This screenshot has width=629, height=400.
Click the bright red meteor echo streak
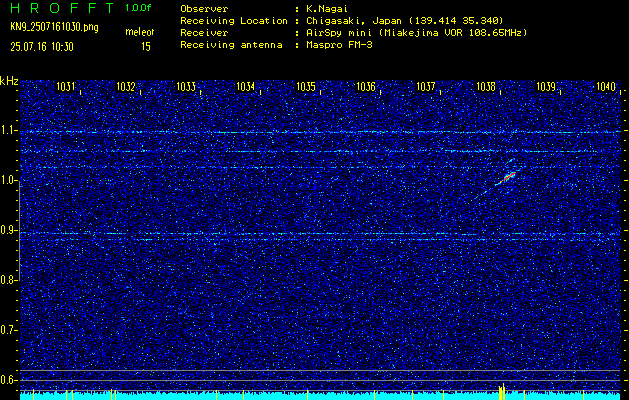click(x=509, y=176)
